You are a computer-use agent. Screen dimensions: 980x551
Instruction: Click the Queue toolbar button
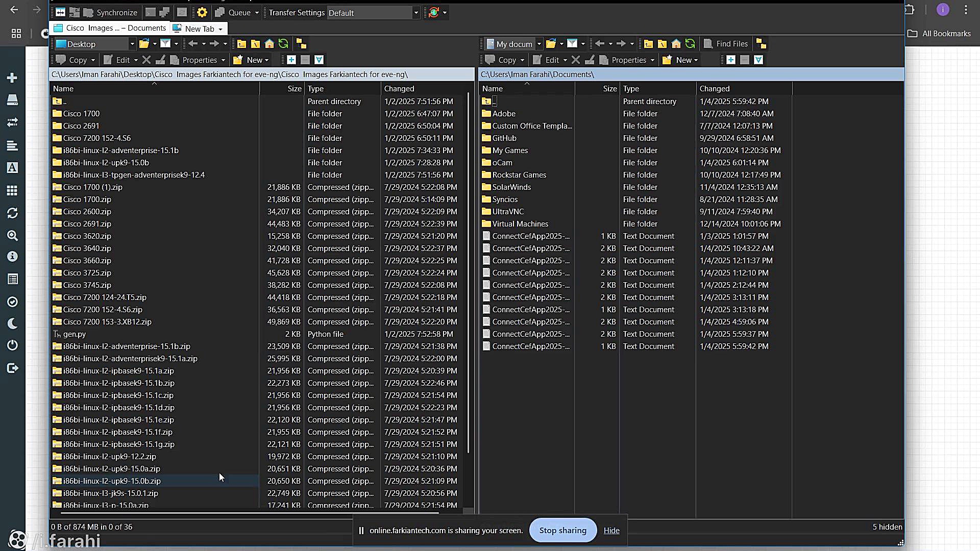point(233,12)
